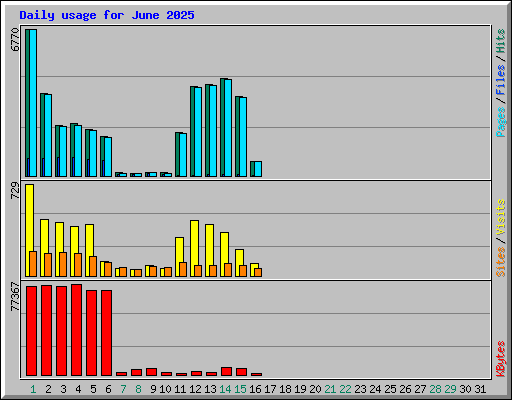Image resolution: width=512 pixels, height=400 pixels.
Task: Click the Hits legend label
Action: 500,41
